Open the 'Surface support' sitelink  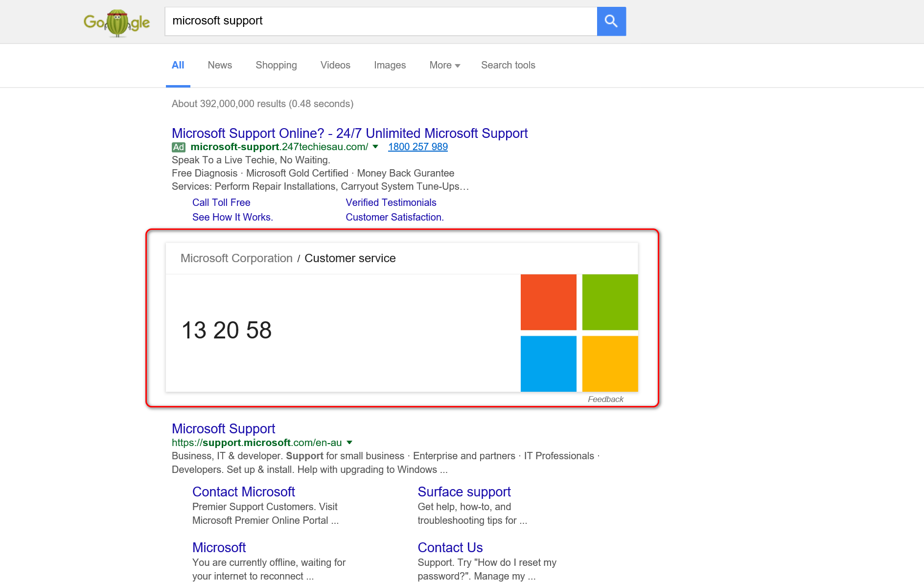(464, 492)
